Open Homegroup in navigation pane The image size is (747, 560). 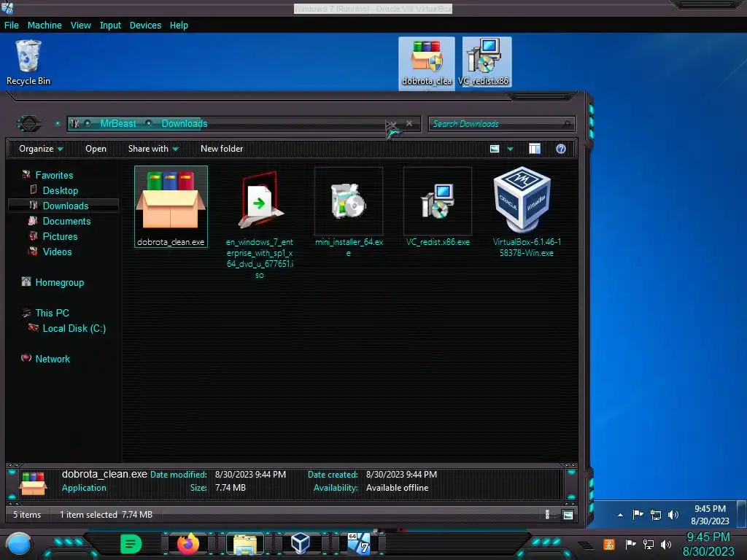(59, 282)
